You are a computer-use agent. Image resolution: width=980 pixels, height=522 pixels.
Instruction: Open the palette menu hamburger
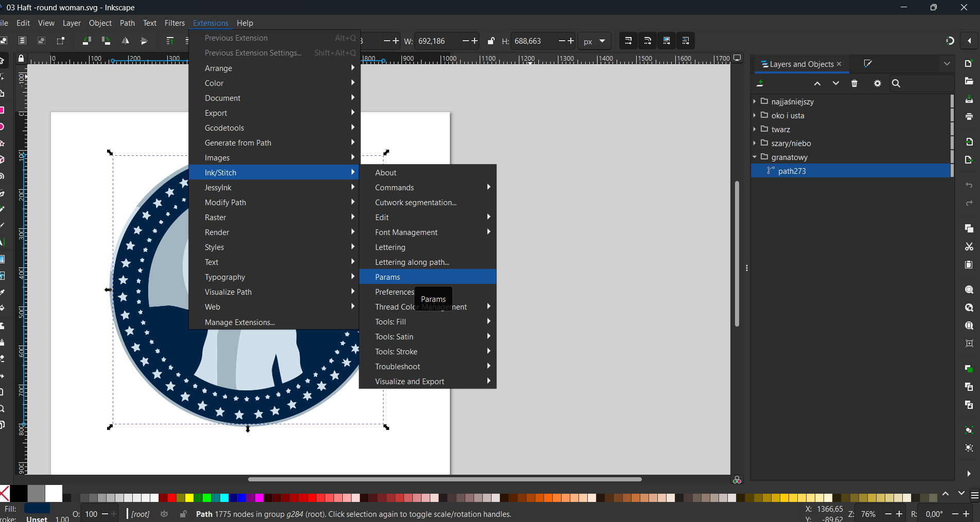tap(974, 496)
